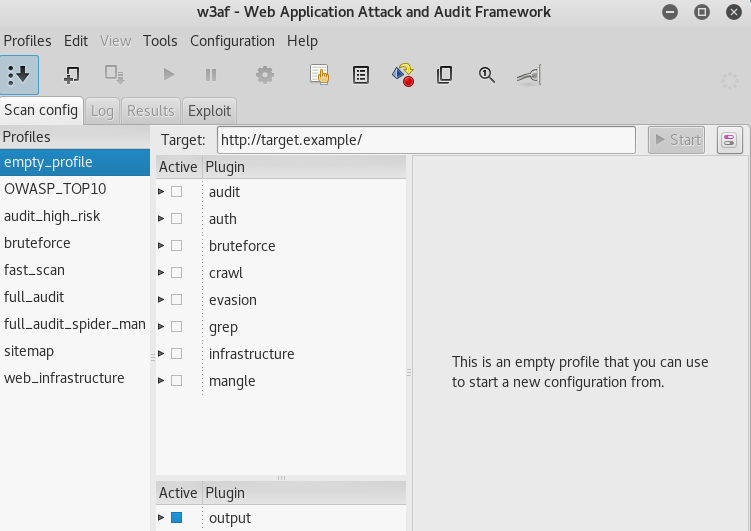This screenshot has height=531, width=751.
Task: Select the empty_profile entry
Action: coord(75,162)
